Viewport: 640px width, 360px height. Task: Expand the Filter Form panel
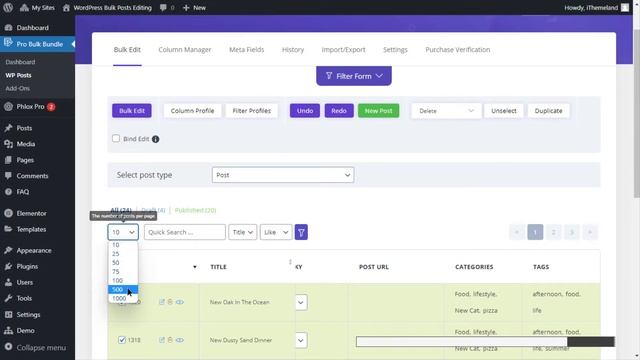pyautogui.click(x=354, y=76)
